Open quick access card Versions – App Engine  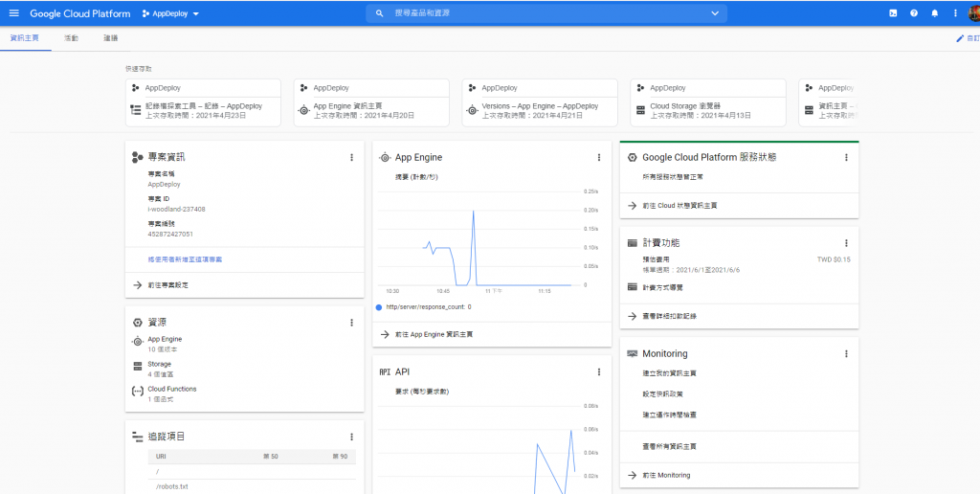(540, 102)
